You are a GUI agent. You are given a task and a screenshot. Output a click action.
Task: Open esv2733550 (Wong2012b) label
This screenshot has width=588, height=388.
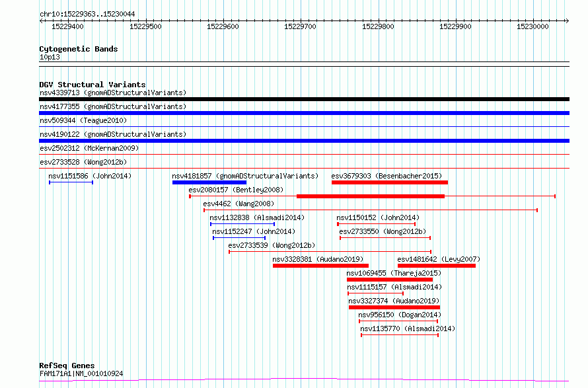pos(383,231)
